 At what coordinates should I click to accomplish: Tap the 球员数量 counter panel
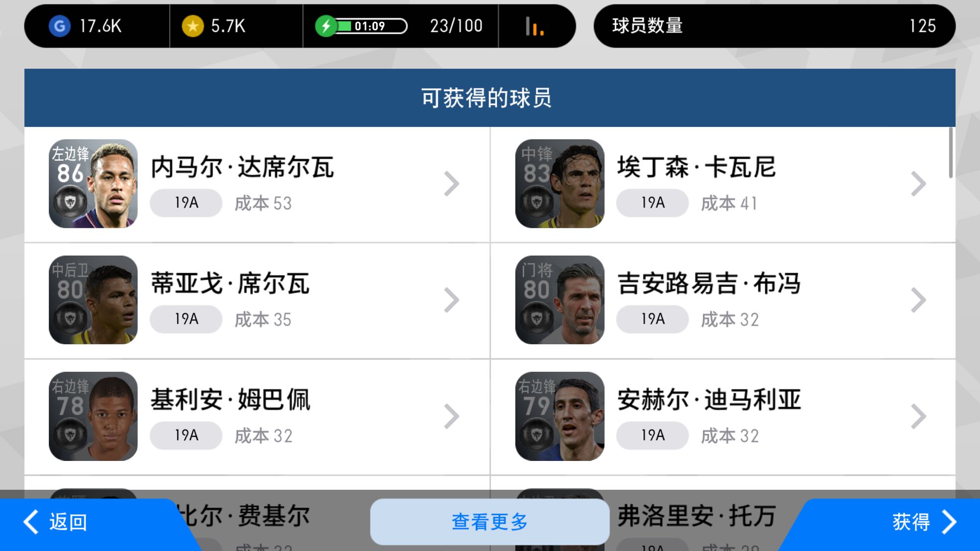(x=774, y=26)
